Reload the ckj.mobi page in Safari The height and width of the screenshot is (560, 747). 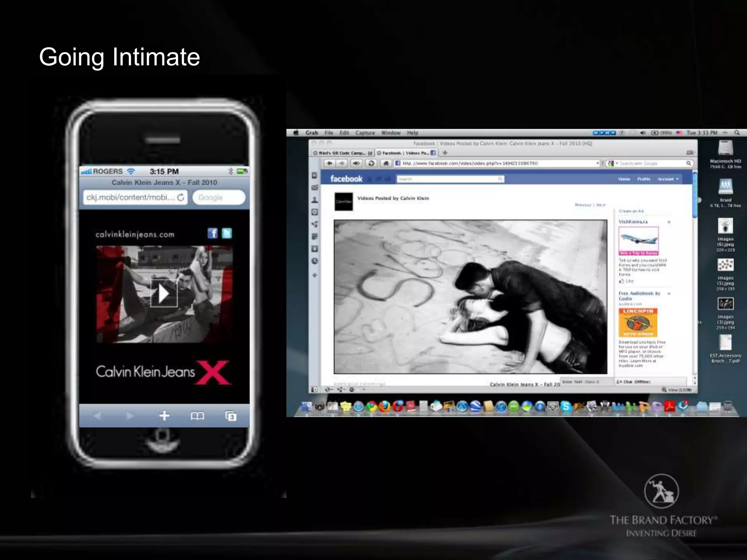point(181,197)
